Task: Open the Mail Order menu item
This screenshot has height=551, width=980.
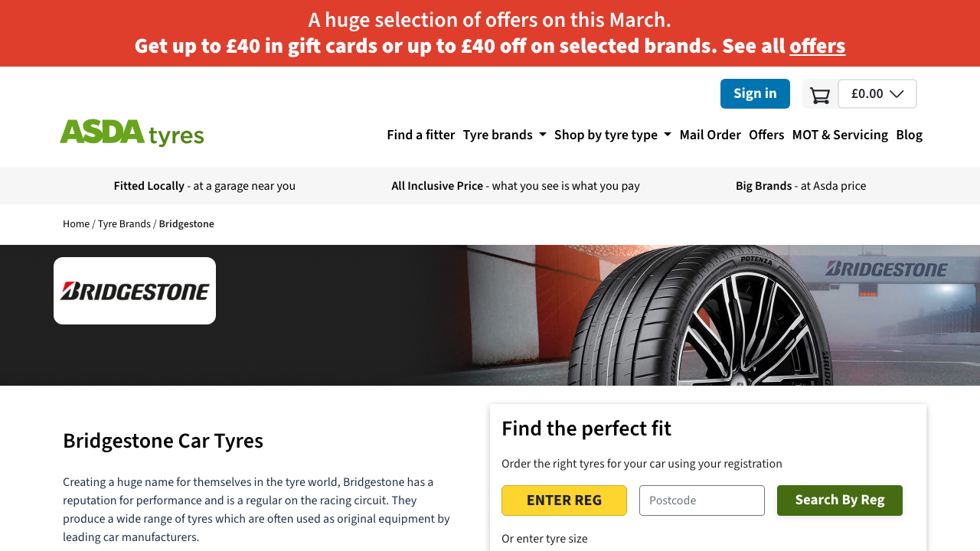Action: [710, 134]
